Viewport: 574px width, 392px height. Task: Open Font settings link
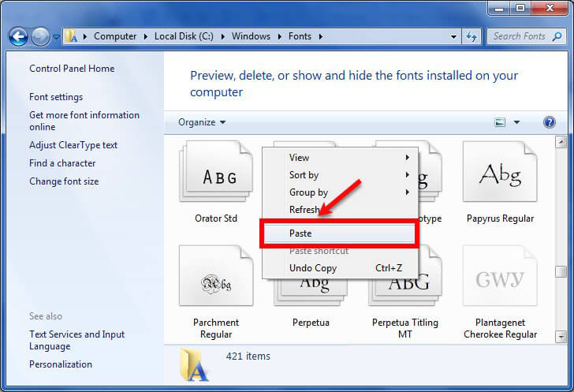coord(56,97)
